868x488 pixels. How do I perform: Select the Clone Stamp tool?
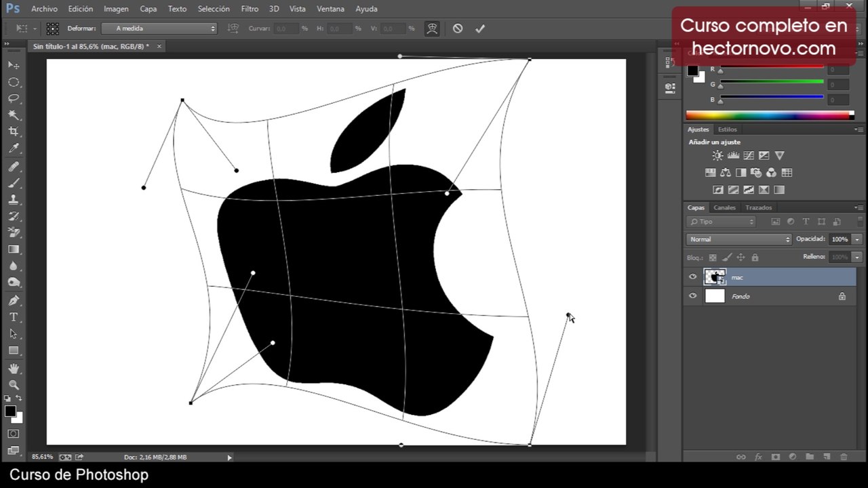click(x=14, y=200)
